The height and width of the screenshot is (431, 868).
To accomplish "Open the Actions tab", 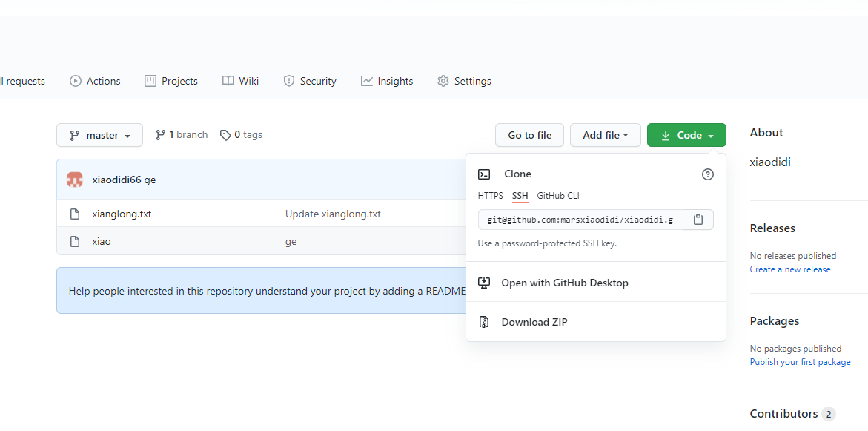I will 95,81.
